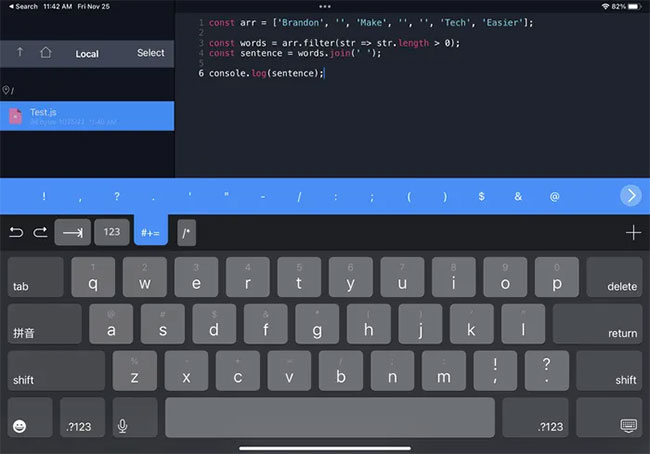This screenshot has height=454, width=650.
Task: Toggle the left shift key
Action: 56,371
